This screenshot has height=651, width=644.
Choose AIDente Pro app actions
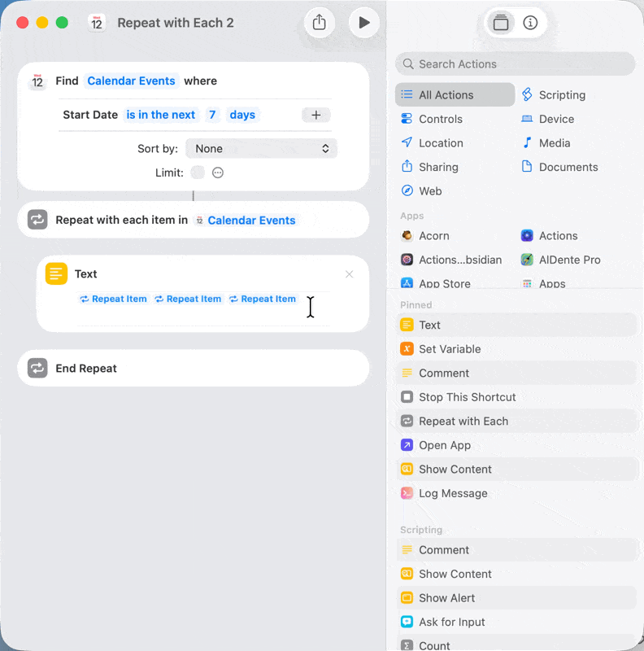click(x=569, y=260)
